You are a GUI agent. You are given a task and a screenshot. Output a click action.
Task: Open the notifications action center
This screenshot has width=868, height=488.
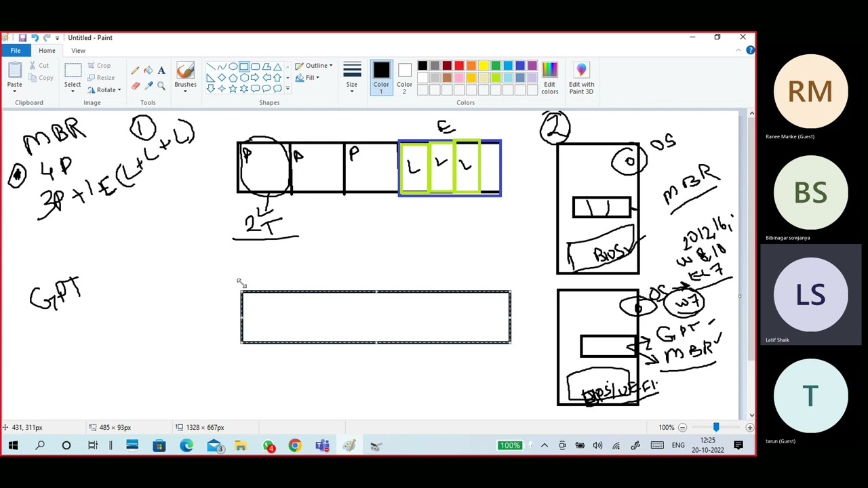(738, 445)
